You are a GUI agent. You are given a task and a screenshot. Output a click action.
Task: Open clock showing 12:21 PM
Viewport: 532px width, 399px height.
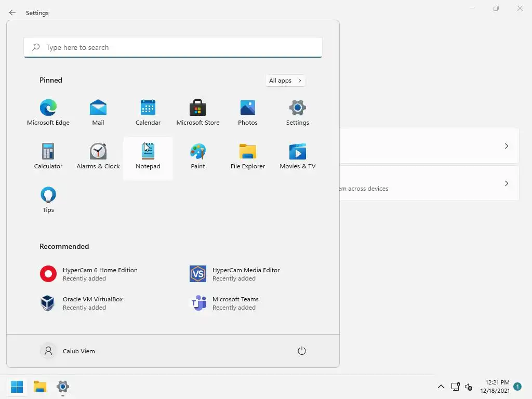[x=495, y=387]
